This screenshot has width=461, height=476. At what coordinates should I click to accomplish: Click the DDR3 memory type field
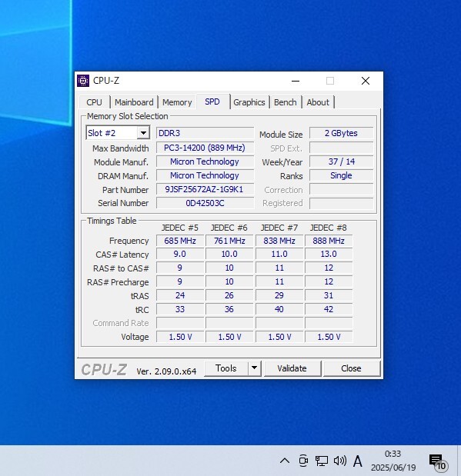[205, 133]
